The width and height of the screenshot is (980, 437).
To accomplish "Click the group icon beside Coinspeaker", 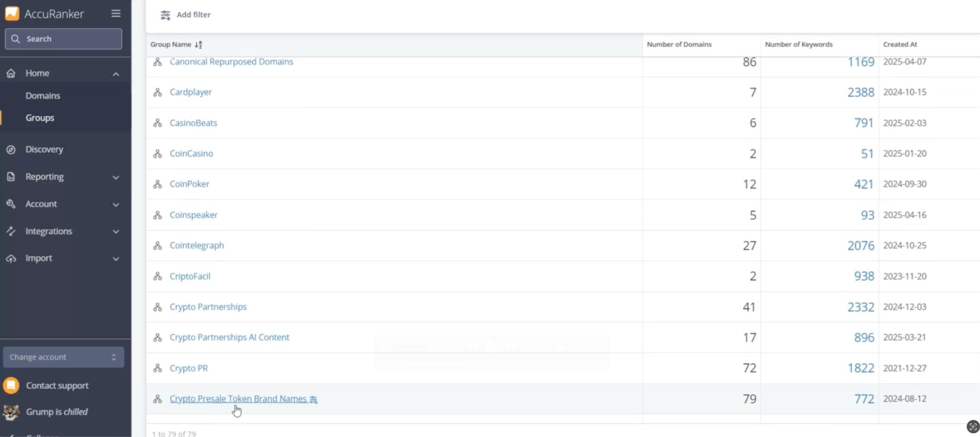I will click(x=157, y=215).
